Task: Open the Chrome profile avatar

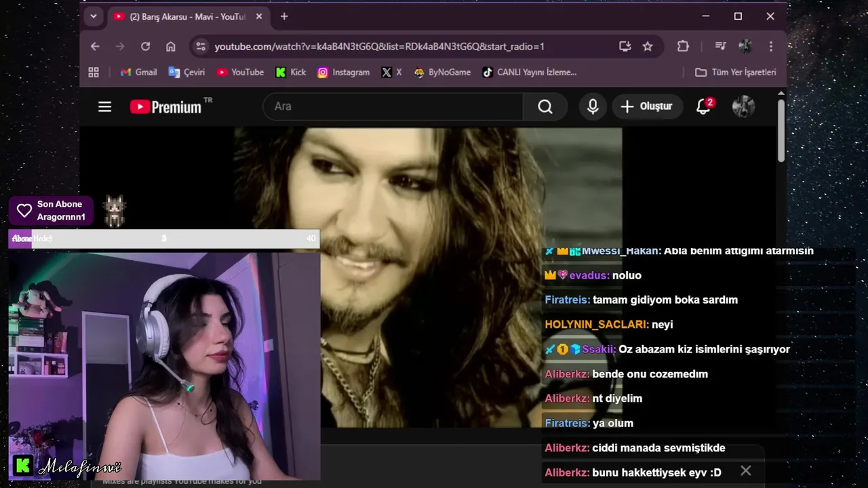Action: tap(745, 46)
